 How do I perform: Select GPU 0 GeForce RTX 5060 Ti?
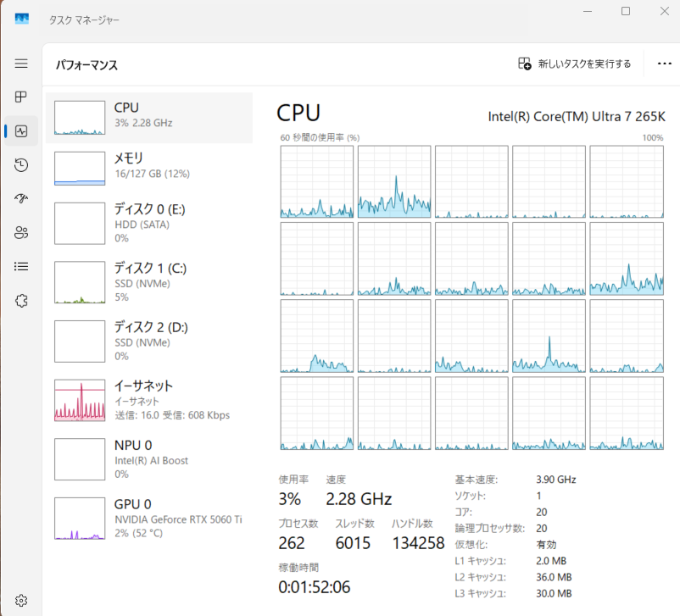pos(149,518)
